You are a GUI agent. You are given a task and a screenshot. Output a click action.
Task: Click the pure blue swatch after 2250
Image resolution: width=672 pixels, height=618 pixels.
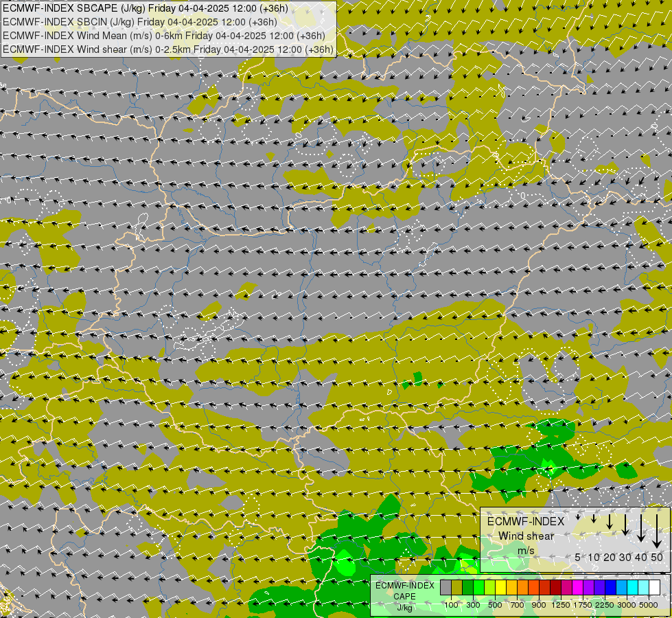pyautogui.click(x=611, y=587)
